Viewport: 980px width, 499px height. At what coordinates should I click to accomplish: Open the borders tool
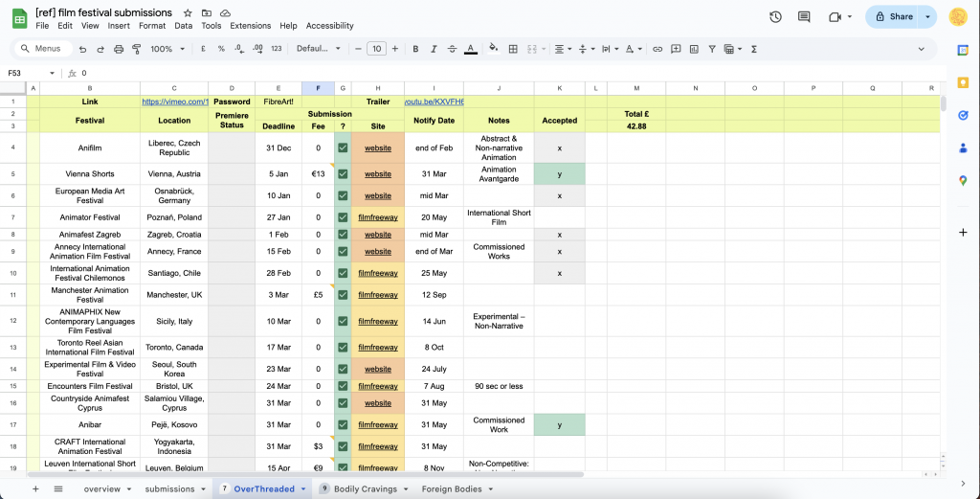(x=513, y=49)
